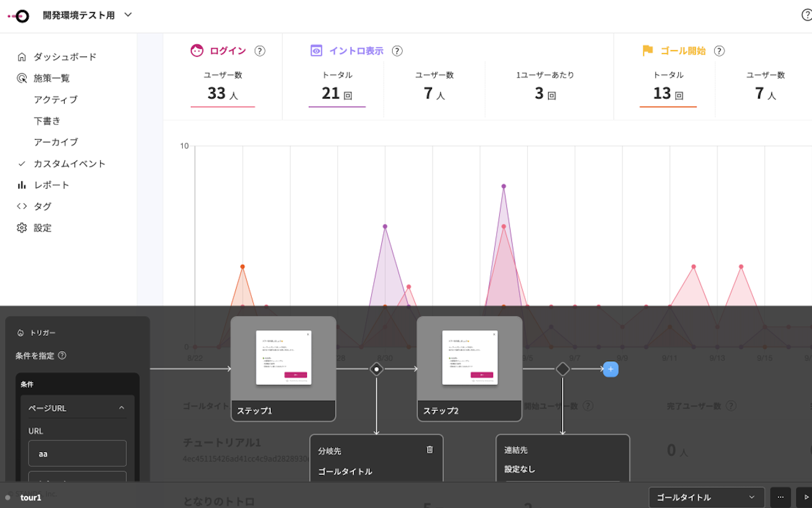
Task: Open レポート in the sidebar
Action: (51, 185)
